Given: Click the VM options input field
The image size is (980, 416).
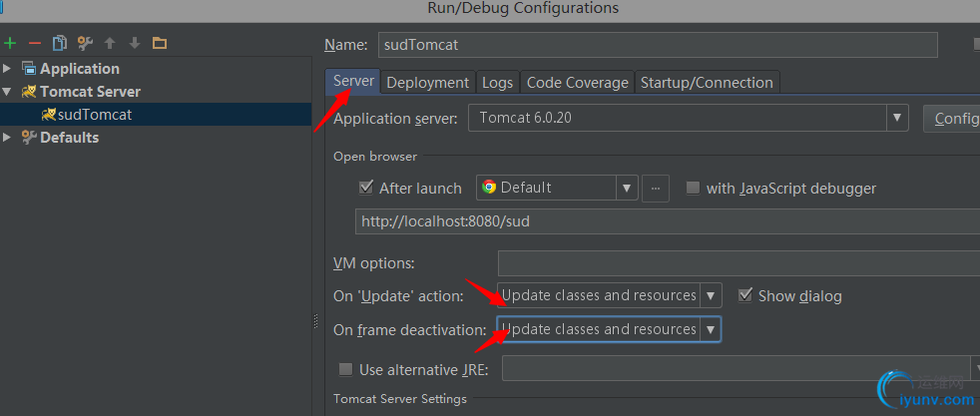Looking at the screenshot, I should click(x=738, y=263).
